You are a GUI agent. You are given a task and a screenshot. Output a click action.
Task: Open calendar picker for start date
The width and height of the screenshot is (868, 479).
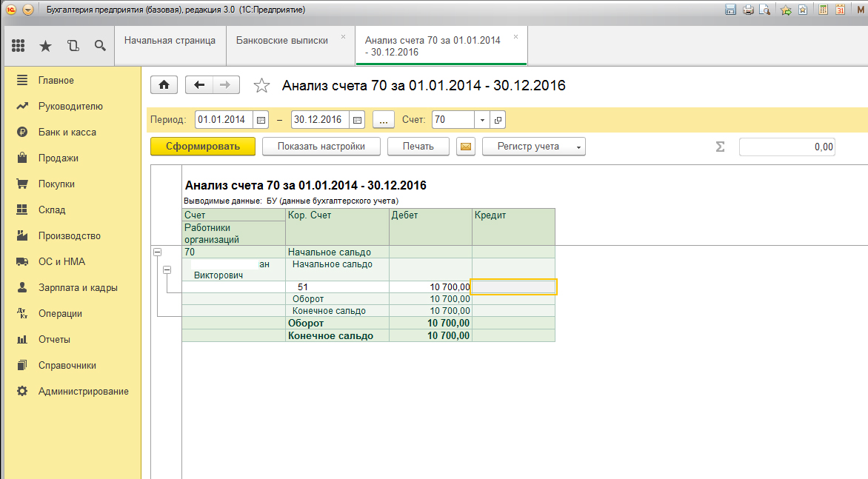coord(261,120)
